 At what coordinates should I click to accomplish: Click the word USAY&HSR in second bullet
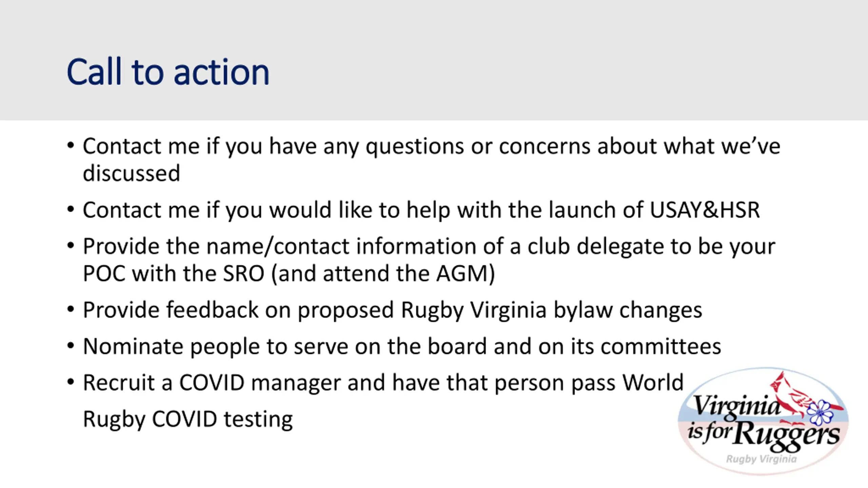pyautogui.click(x=705, y=210)
